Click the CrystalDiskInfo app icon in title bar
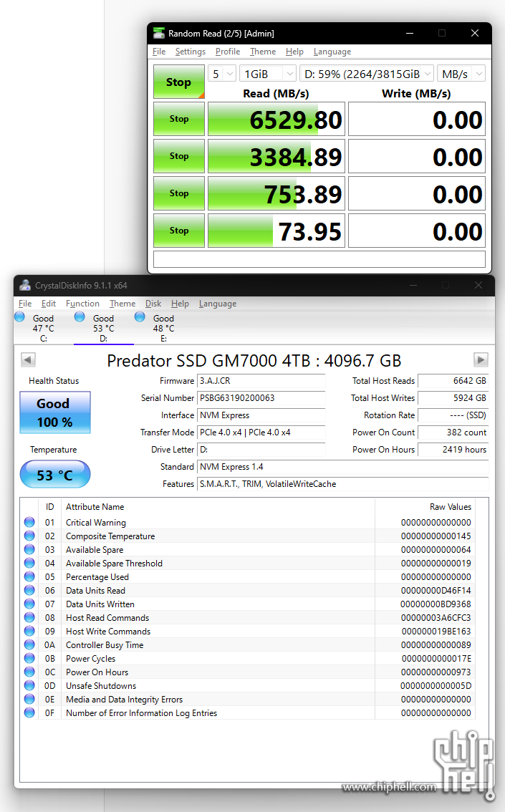 tap(25, 285)
